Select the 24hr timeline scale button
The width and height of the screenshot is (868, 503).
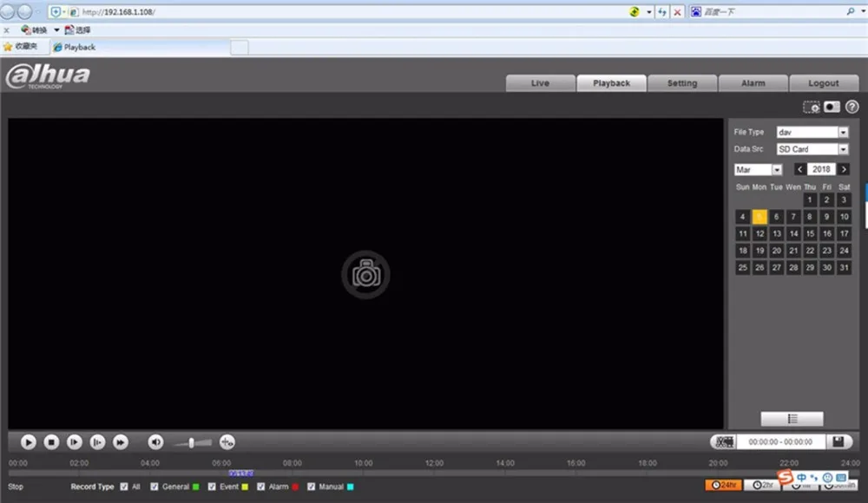pos(724,486)
